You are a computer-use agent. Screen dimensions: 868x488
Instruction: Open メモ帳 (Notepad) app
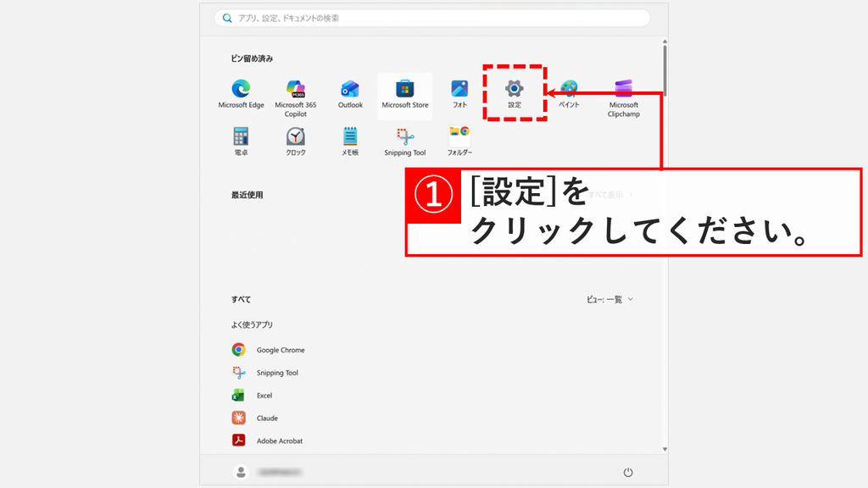350,141
